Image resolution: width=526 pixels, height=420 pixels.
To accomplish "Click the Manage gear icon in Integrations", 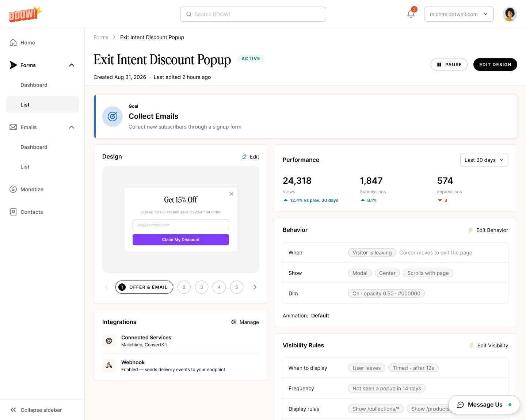I will 234,322.
